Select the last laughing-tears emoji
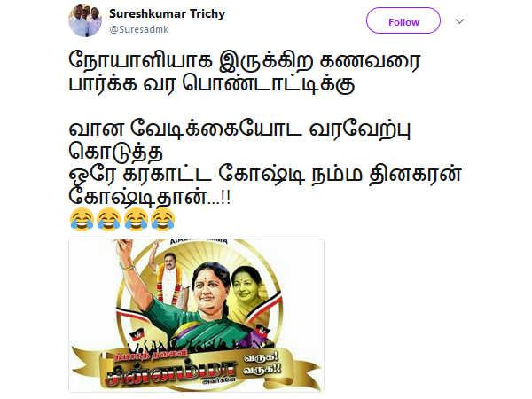Image resolution: width=532 pixels, height=399 pixels. coord(163,220)
